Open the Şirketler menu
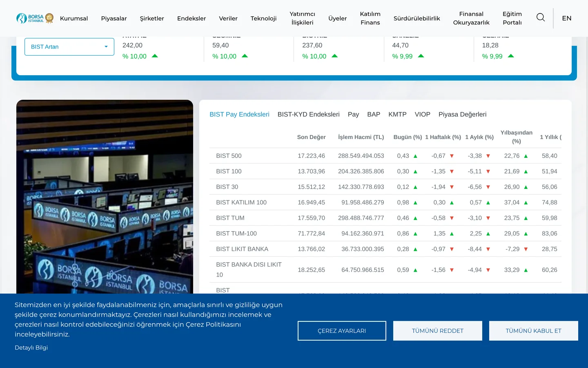Image resolution: width=588 pixels, height=368 pixels. click(x=152, y=18)
